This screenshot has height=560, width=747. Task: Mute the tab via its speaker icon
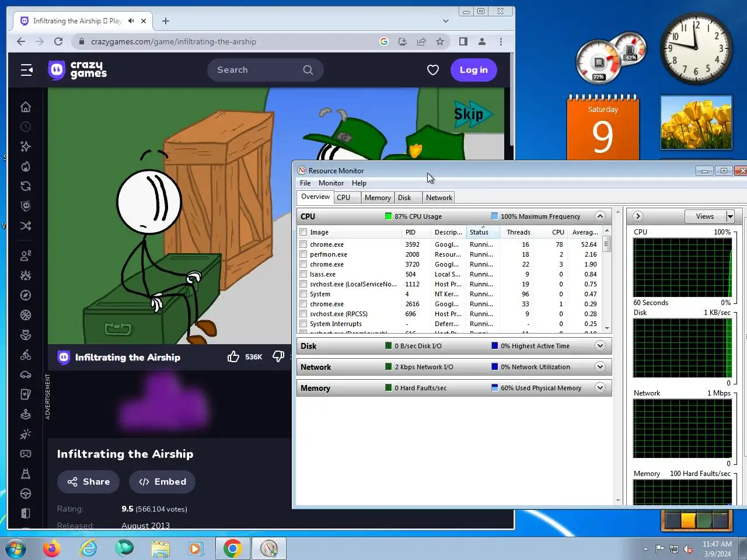click(x=131, y=21)
